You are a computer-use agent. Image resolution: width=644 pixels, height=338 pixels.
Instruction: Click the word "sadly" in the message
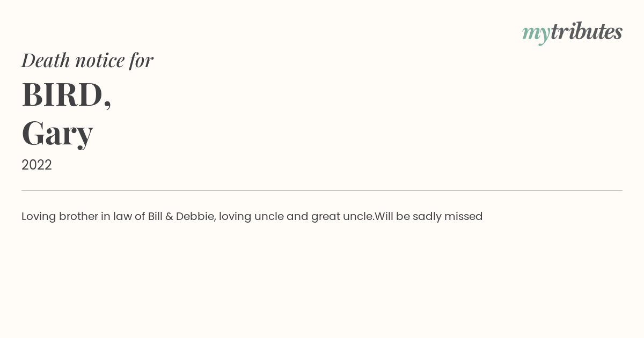427,217
